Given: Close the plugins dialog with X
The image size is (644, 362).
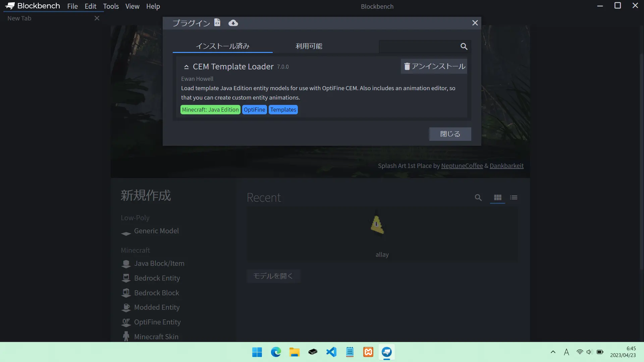Looking at the screenshot, I should 475,23.
